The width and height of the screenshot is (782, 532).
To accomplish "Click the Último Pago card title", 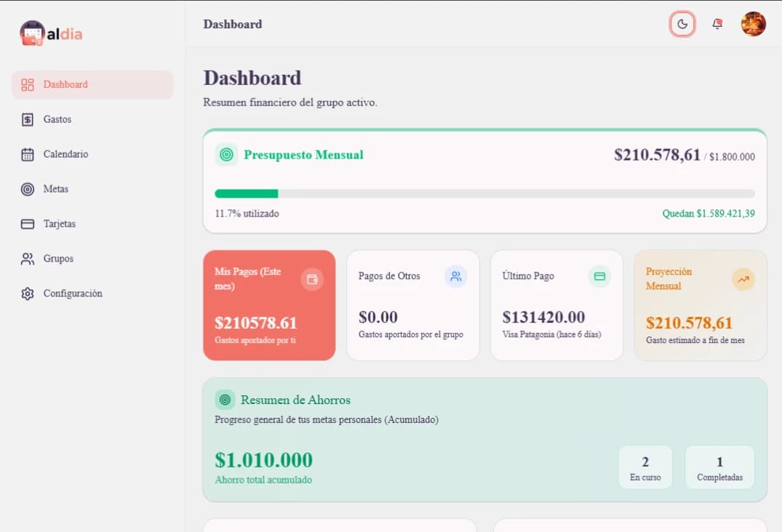I will click(x=528, y=276).
